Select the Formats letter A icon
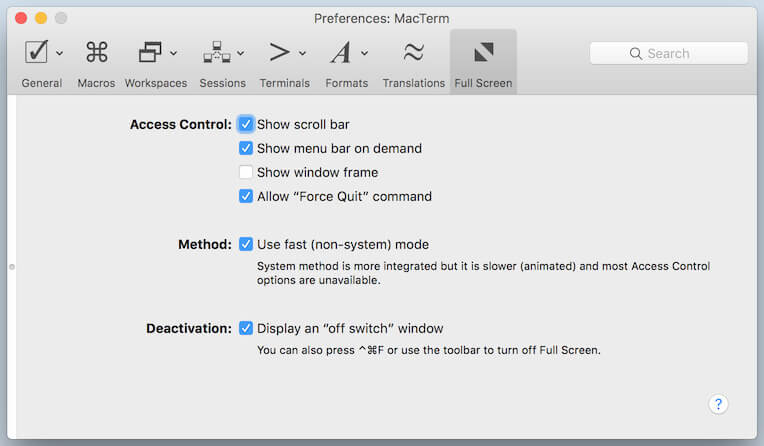764x446 pixels. 341,52
